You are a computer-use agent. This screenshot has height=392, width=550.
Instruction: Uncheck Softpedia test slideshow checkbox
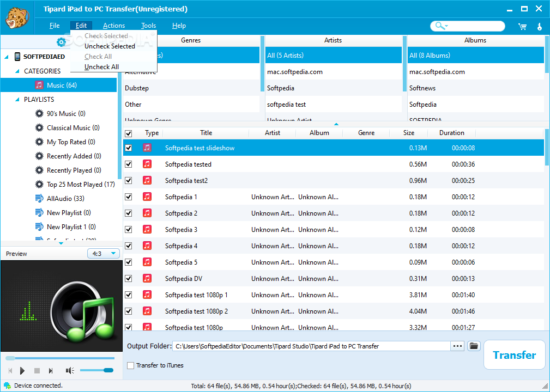129,148
